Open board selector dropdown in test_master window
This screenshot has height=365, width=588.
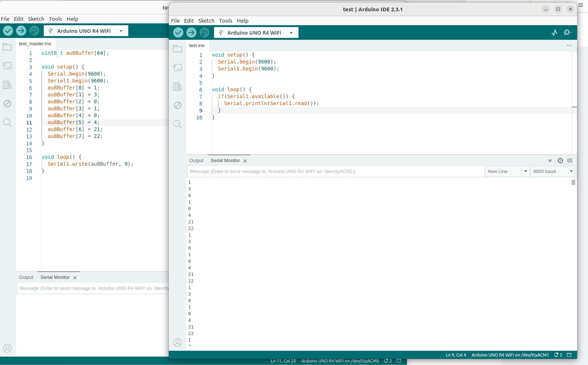(86, 31)
